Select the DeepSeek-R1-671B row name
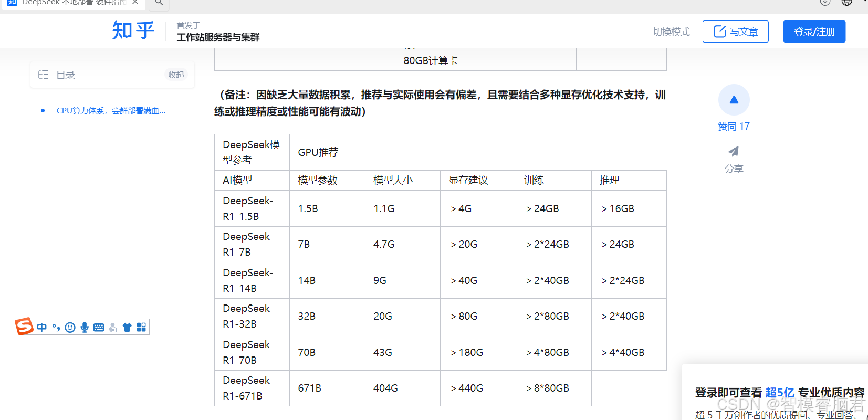The image size is (868, 420). click(248, 388)
